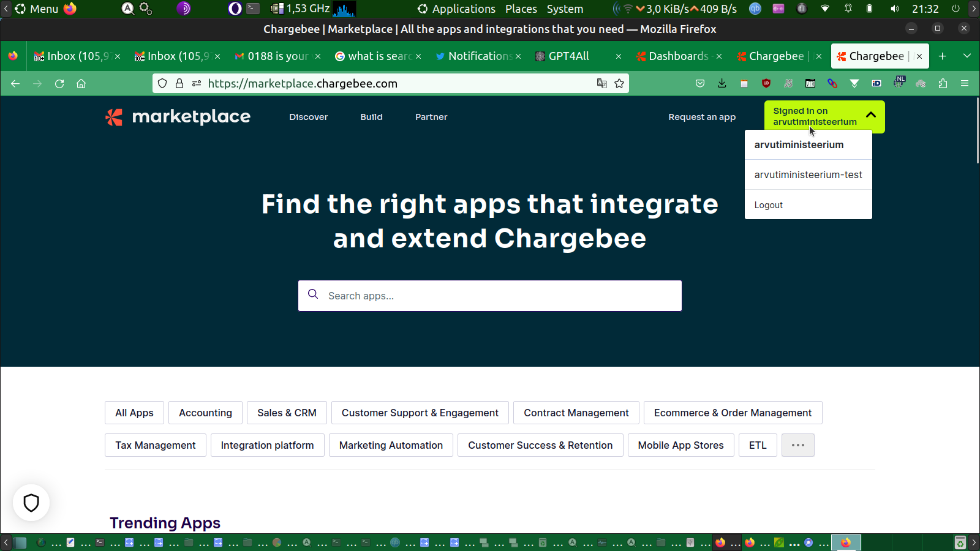Select arvutiministeerium-test site from menu
This screenshot has width=980, height=551.
pyautogui.click(x=808, y=175)
